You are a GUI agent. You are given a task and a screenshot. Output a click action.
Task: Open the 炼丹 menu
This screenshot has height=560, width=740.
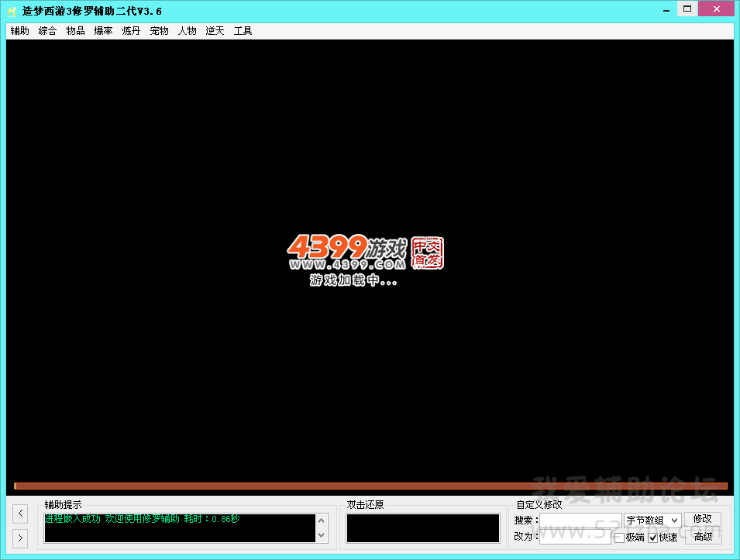(131, 31)
